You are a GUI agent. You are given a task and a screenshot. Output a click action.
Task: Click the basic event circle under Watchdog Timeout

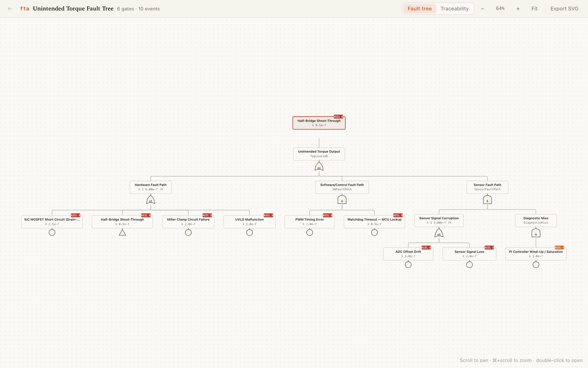click(x=374, y=232)
